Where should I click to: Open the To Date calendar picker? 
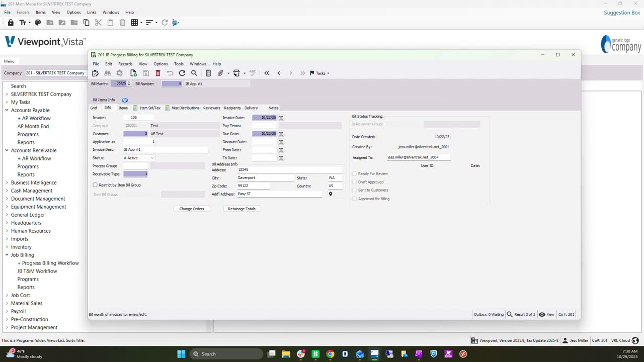[281, 158]
